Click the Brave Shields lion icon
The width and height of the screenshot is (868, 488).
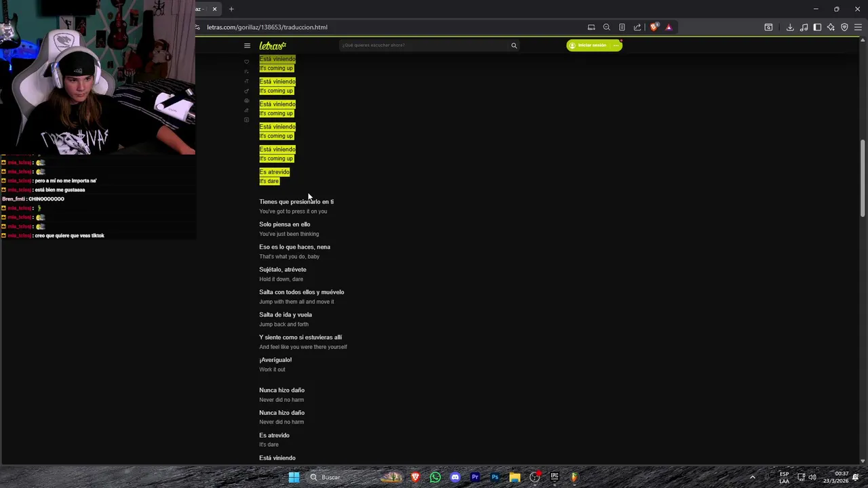[x=654, y=27]
